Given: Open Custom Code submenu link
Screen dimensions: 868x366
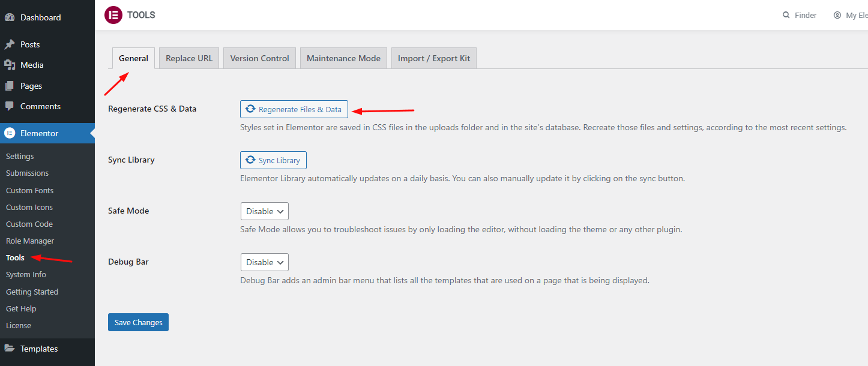Looking at the screenshot, I should coord(29,224).
